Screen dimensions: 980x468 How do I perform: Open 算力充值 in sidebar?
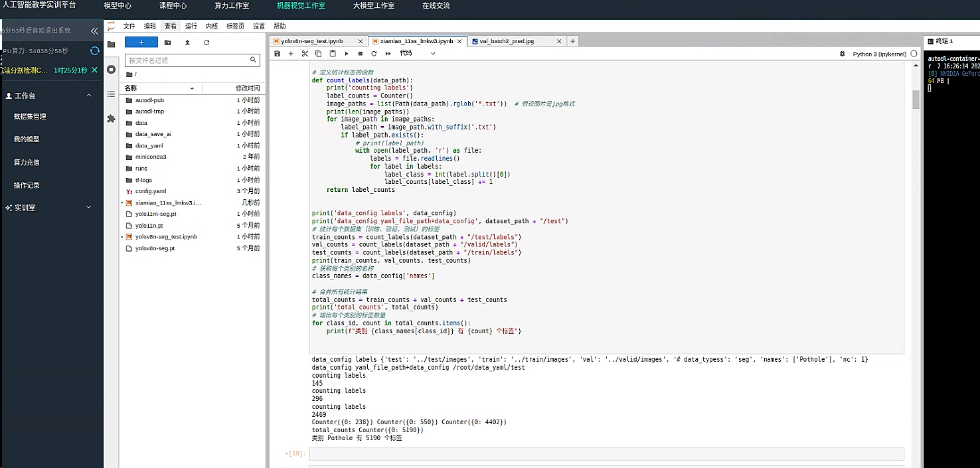(x=27, y=163)
